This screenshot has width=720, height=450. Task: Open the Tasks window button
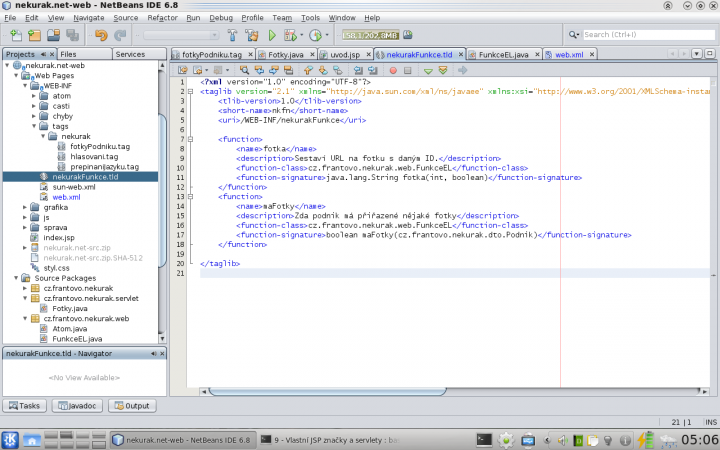(x=24, y=406)
